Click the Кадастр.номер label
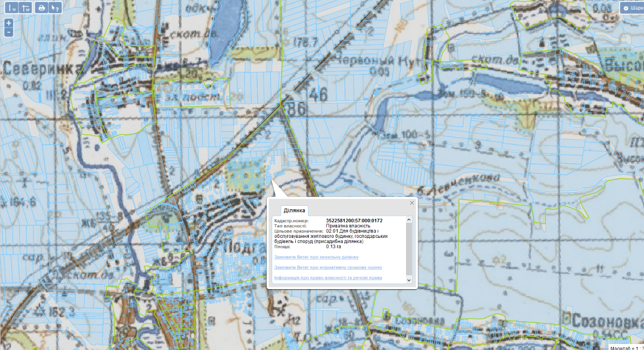The height and width of the screenshot is (350, 644). 291,221
